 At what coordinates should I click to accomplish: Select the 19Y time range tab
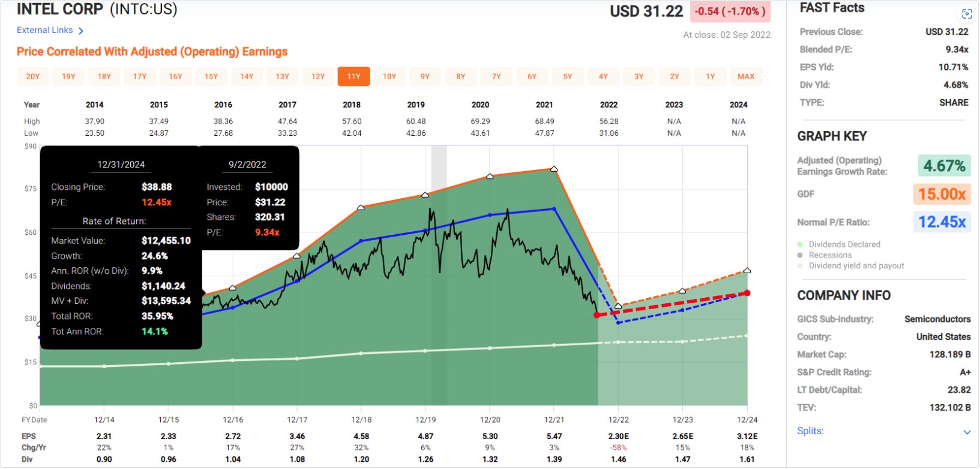pos(69,76)
